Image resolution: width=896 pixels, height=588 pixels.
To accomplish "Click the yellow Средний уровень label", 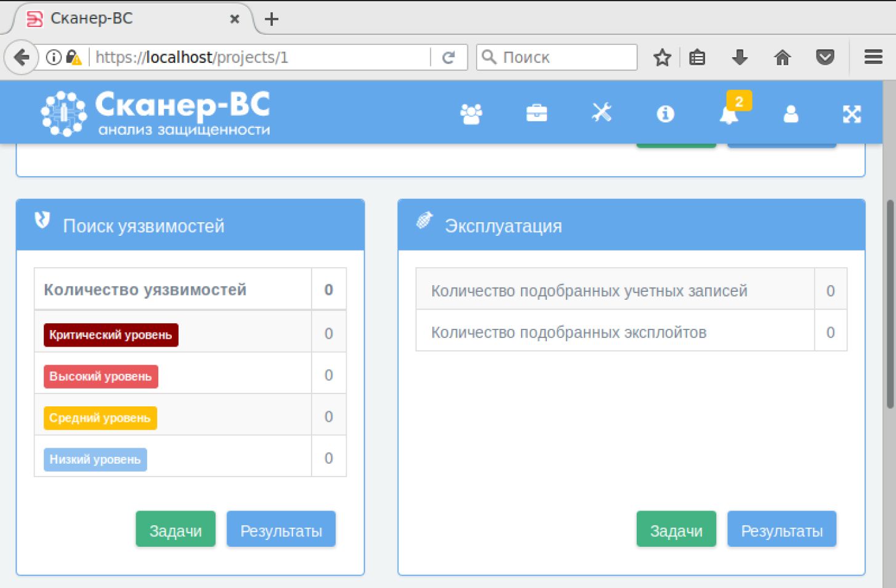I will [x=100, y=418].
